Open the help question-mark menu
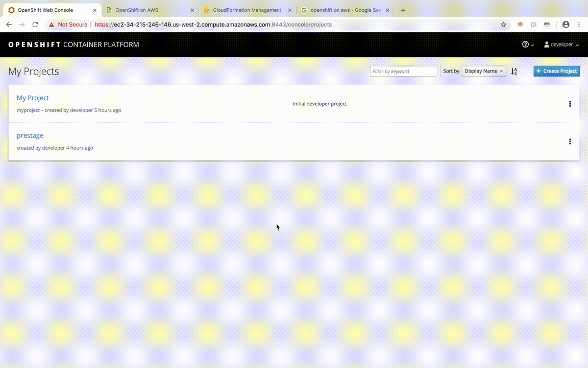Screen dimensions: 588x368 528,44
